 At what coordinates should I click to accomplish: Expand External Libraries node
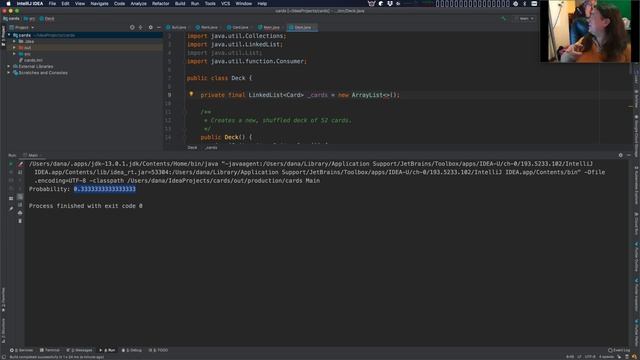pos(9,66)
